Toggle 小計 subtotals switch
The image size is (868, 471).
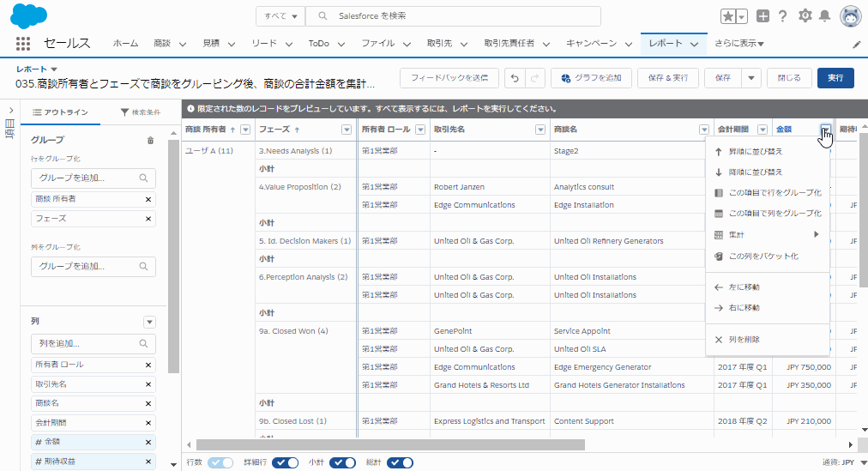[342, 462]
